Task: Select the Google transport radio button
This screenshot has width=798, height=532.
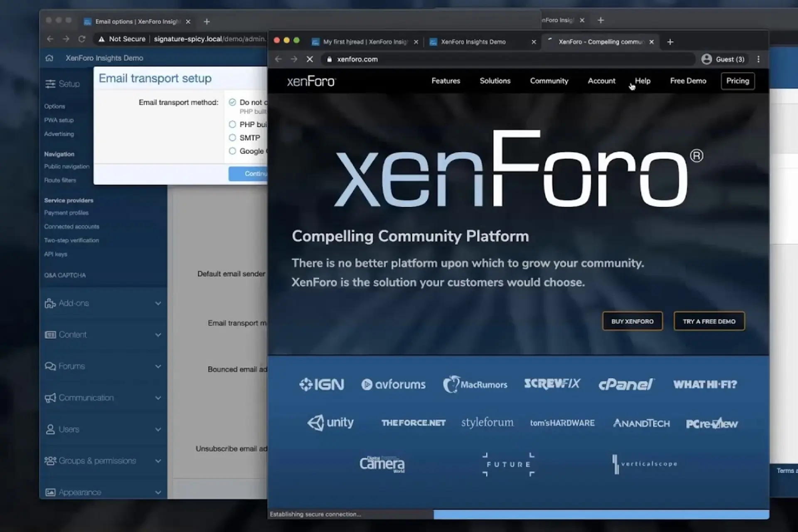Action: click(x=232, y=151)
